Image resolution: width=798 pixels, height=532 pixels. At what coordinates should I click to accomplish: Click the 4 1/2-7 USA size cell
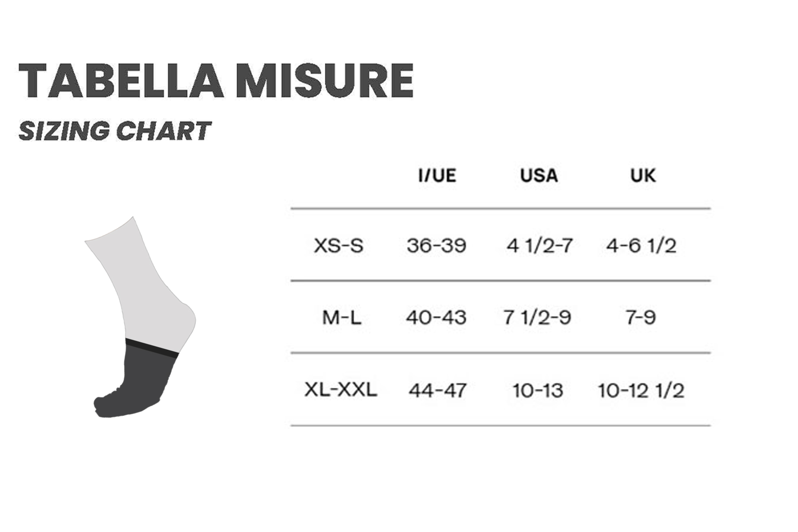(x=540, y=246)
